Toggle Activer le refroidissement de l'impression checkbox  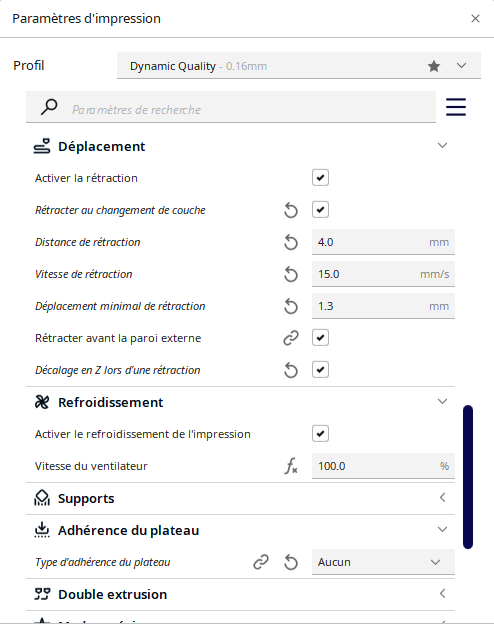pyautogui.click(x=320, y=434)
